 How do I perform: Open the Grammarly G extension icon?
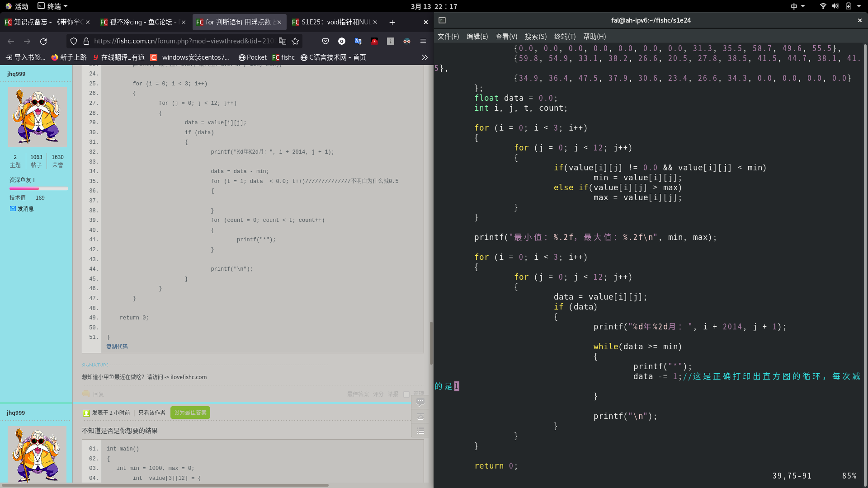tap(342, 41)
